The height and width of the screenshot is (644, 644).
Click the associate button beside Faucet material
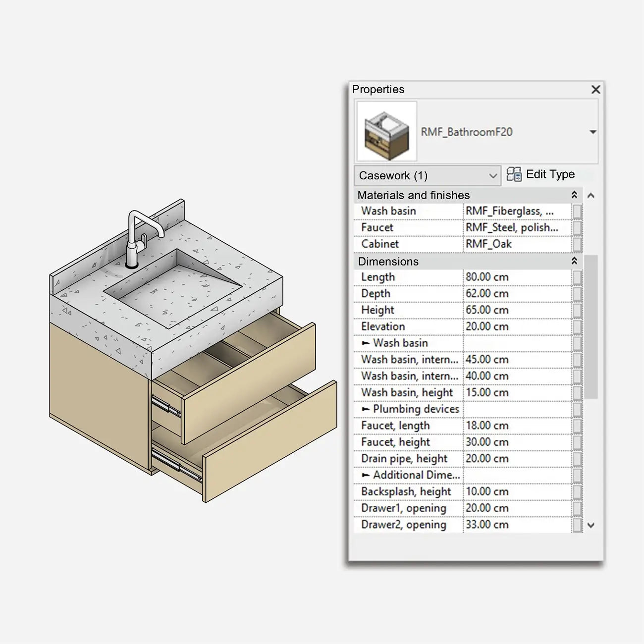point(577,228)
